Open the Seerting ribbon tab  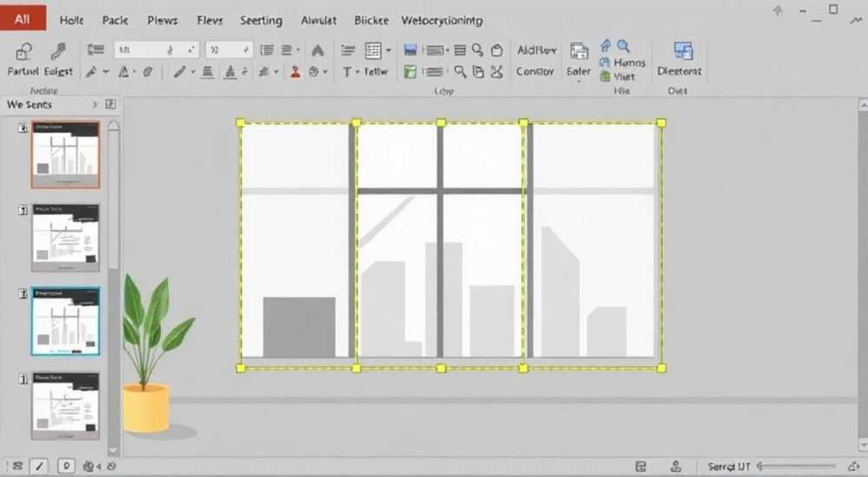(260, 21)
